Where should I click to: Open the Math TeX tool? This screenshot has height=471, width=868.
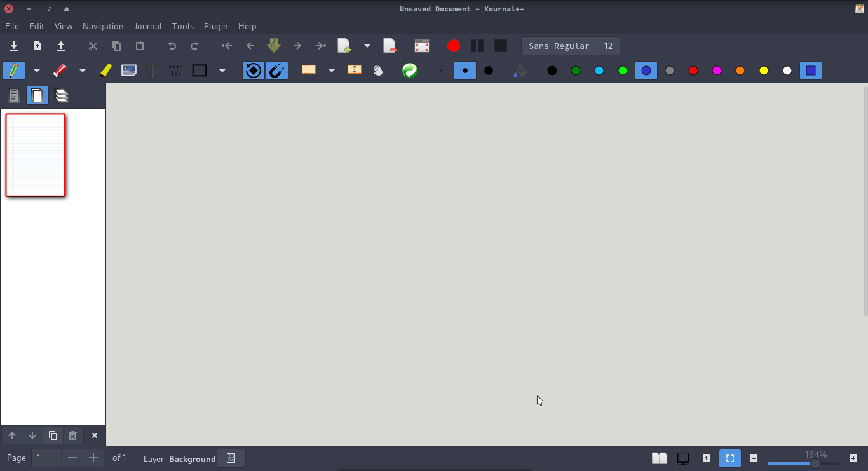175,71
